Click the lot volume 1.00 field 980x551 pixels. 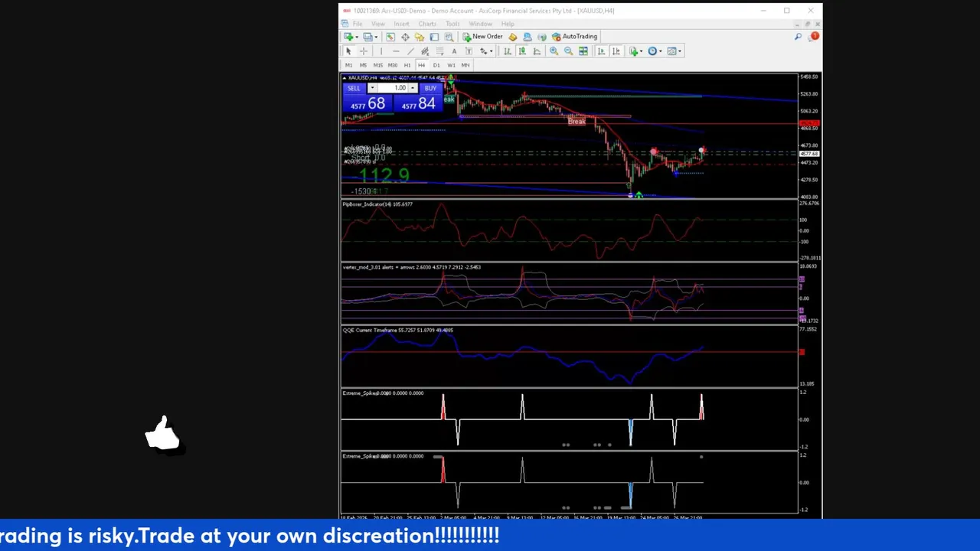[393, 88]
